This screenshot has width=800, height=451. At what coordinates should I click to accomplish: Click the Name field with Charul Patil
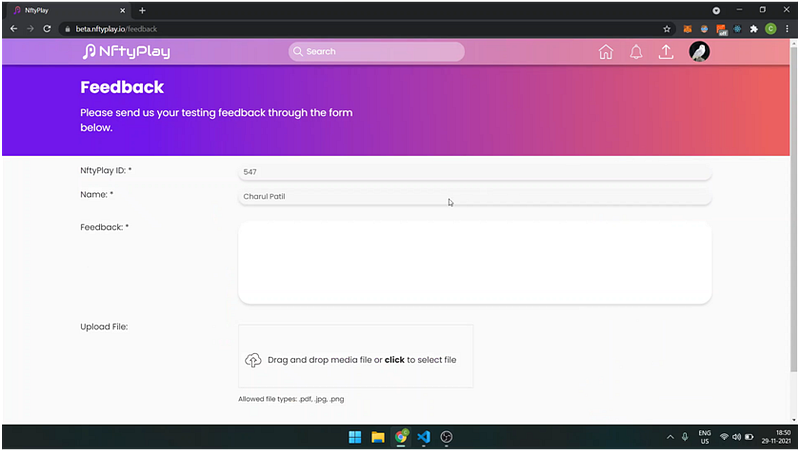click(x=474, y=196)
